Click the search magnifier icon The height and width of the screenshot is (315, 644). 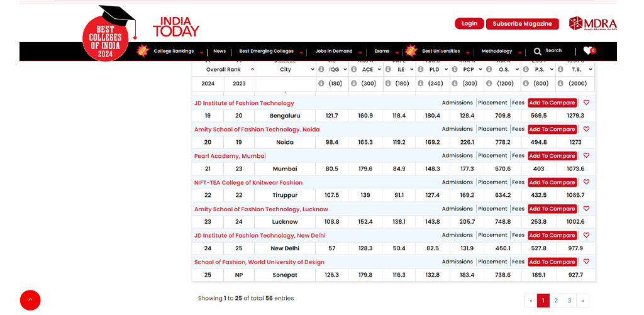[x=538, y=51]
